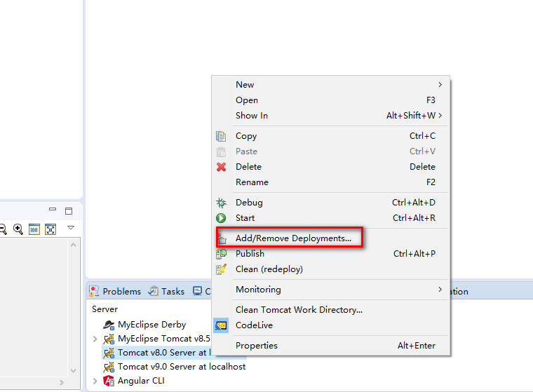Click the 100 percent zoom icon
This screenshot has width=533, height=392.
(x=34, y=229)
